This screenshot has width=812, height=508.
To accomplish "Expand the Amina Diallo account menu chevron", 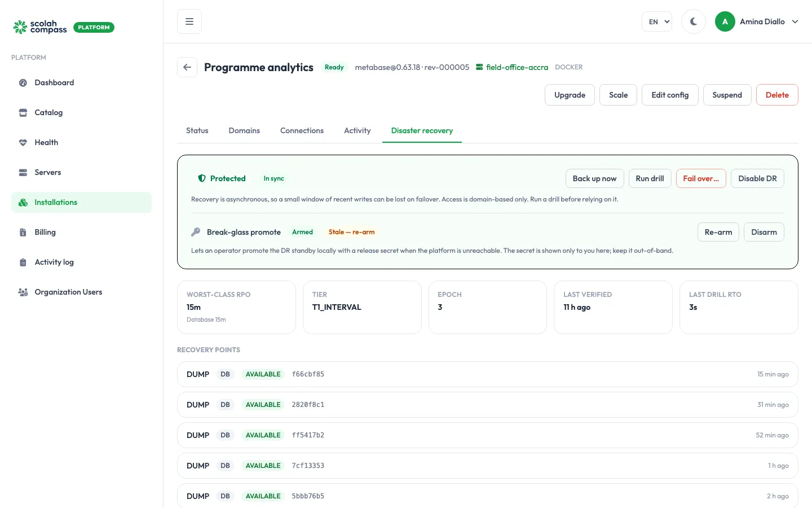I will pyautogui.click(x=795, y=21).
